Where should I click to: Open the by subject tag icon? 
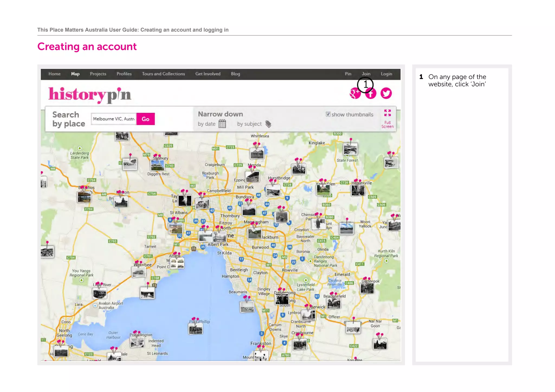[x=268, y=124]
